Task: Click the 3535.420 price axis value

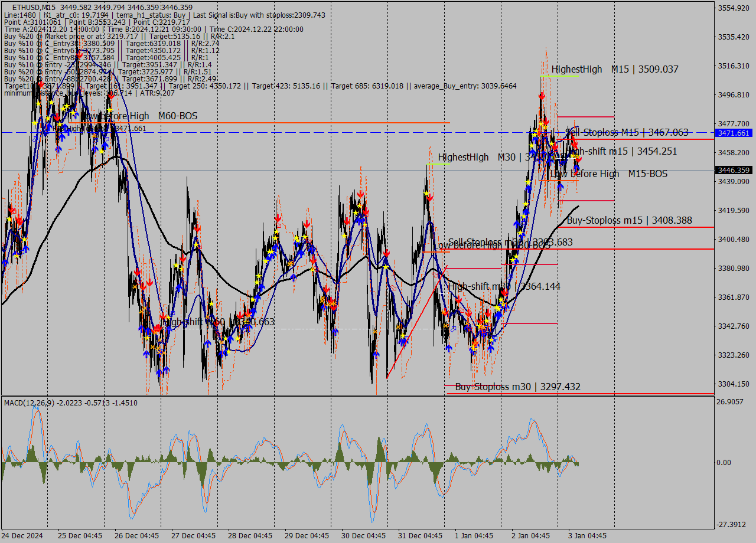Action: (733, 37)
